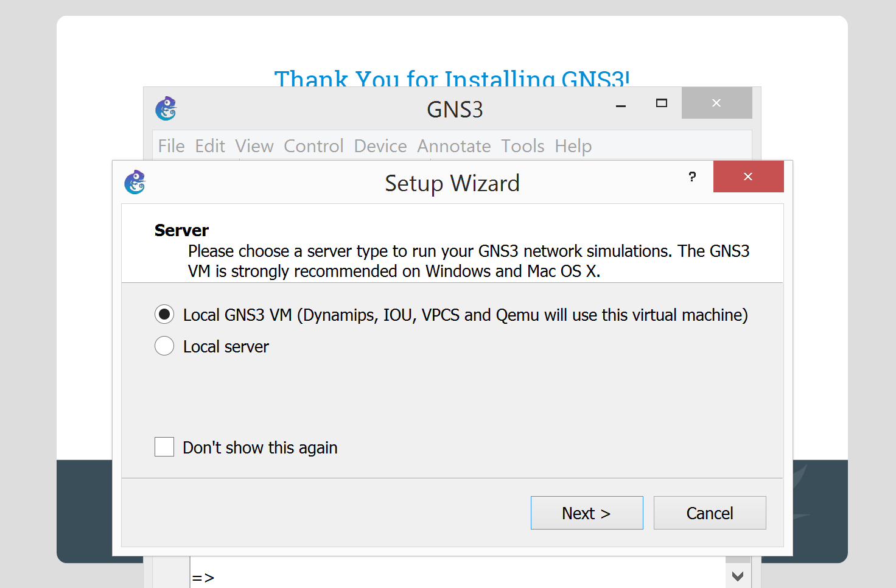Click the GNS3 main window chameleon icon
Screen dimensions: 896x588
(x=166, y=108)
